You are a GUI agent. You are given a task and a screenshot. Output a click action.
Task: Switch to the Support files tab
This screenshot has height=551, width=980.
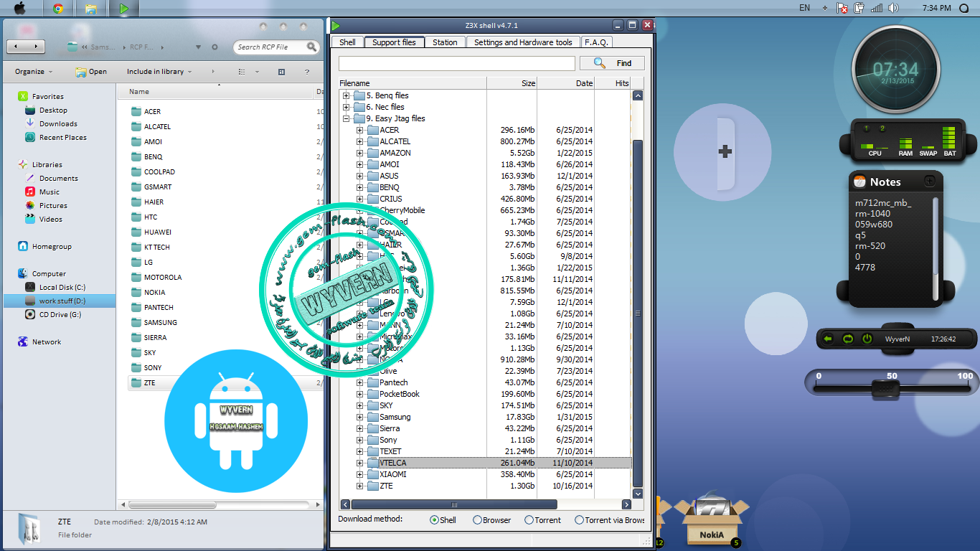coord(394,42)
